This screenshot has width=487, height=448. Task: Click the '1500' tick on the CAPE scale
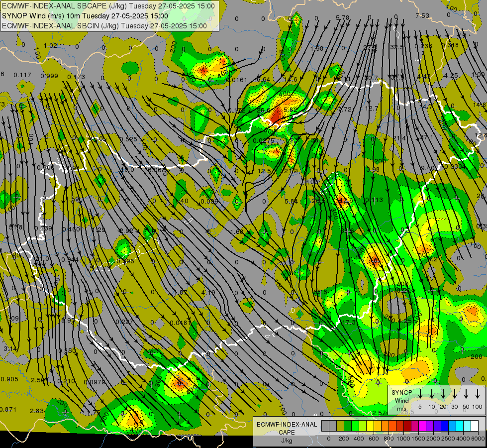pos(418,439)
